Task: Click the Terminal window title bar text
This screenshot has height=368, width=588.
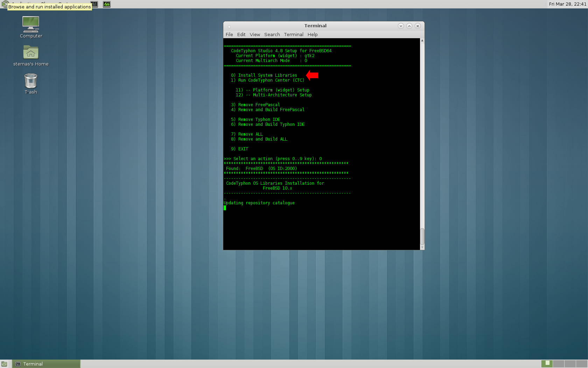Action: (x=315, y=26)
